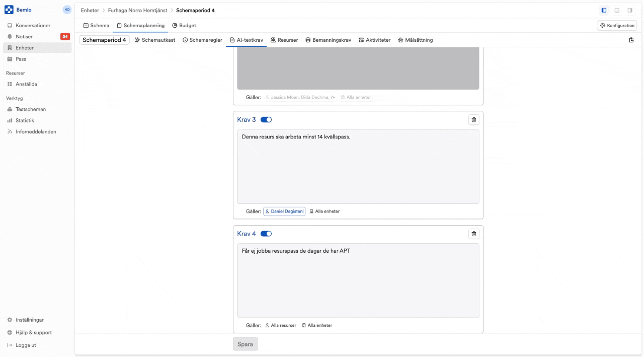Switch to the Budget tab
Viewport: 644px width, 357px height.
[x=184, y=25]
